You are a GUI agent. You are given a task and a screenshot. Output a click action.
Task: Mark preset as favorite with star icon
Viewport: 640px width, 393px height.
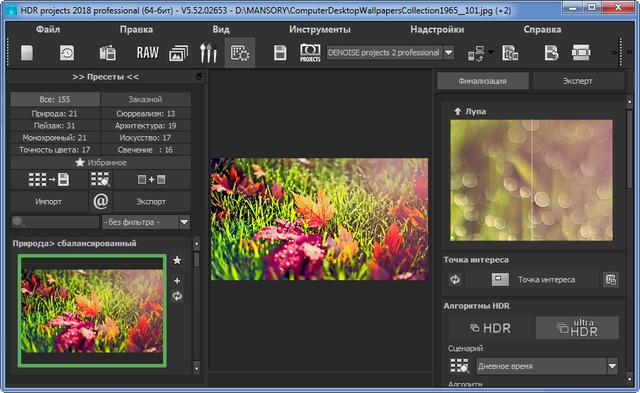point(177,260)
